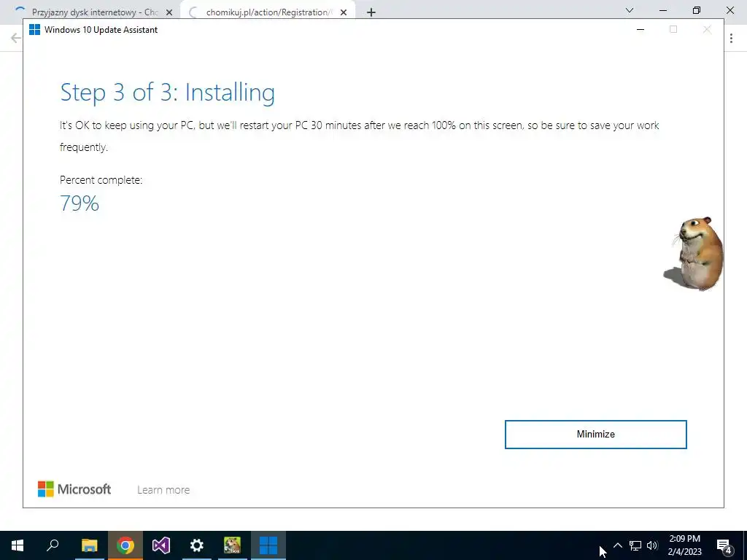Close the Chrome window
Image resolution: width=747 pixels, height=560 pixels.
tap(729, 10)
